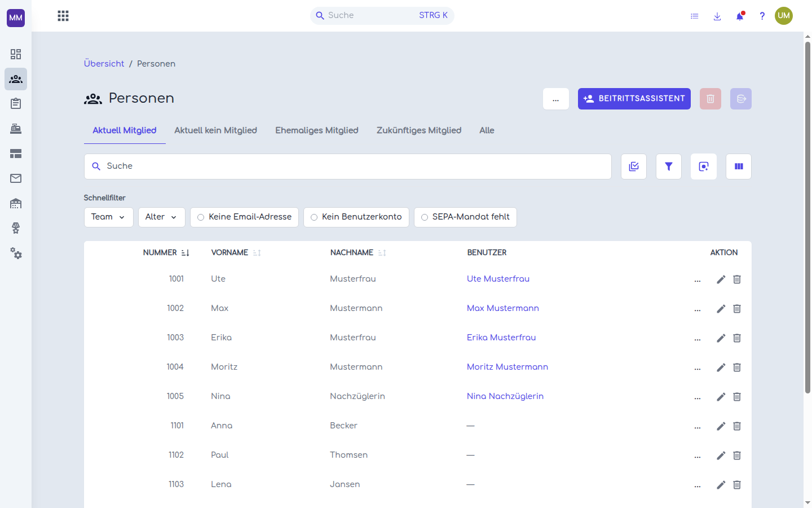
Task: Delete Moritz Mustermann row with trash icon
Action: tap(737, 367)
